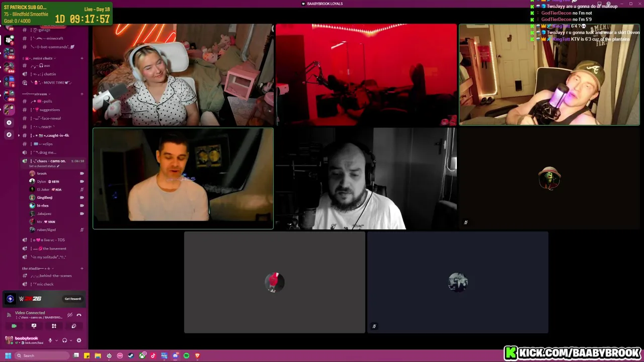644x362 pixels.
Task: Focus the man with pink microphone tile
Action: (549, 74)
